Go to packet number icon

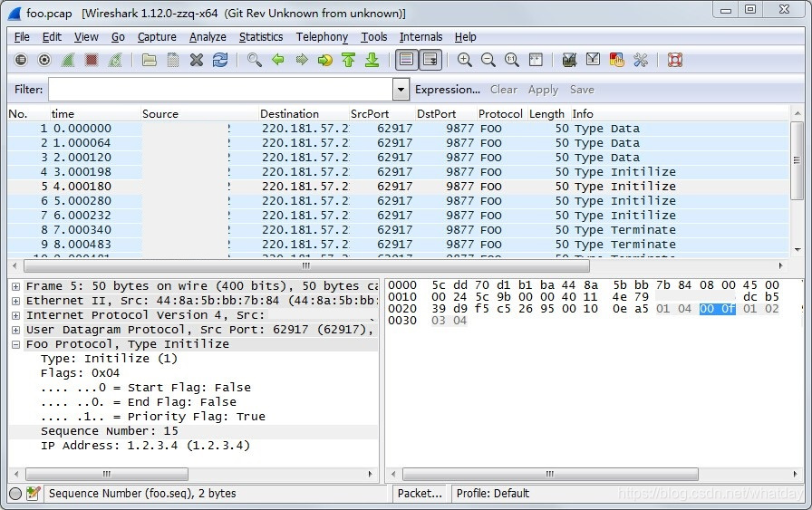click(325, 60)
